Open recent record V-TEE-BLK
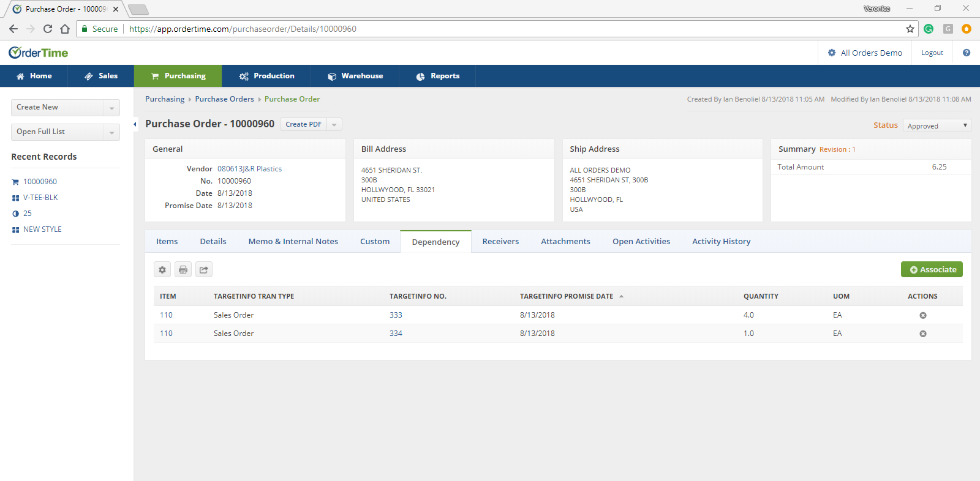Screen dimensions: 980x481 [40, 198]
